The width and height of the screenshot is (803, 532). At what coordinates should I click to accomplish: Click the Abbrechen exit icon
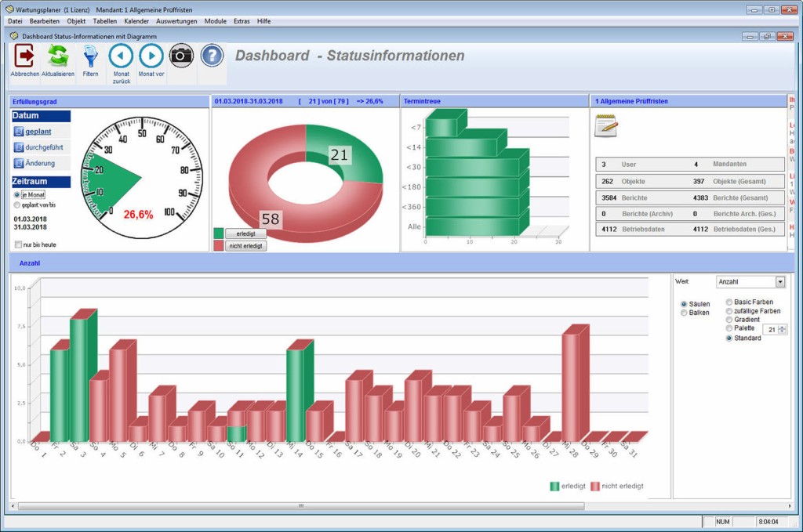24,56
